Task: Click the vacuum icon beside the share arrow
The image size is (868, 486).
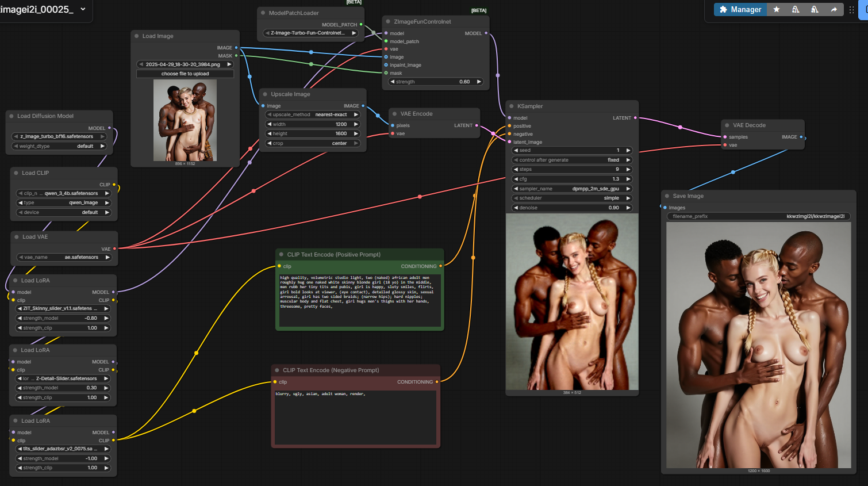Action: point(815,9)
